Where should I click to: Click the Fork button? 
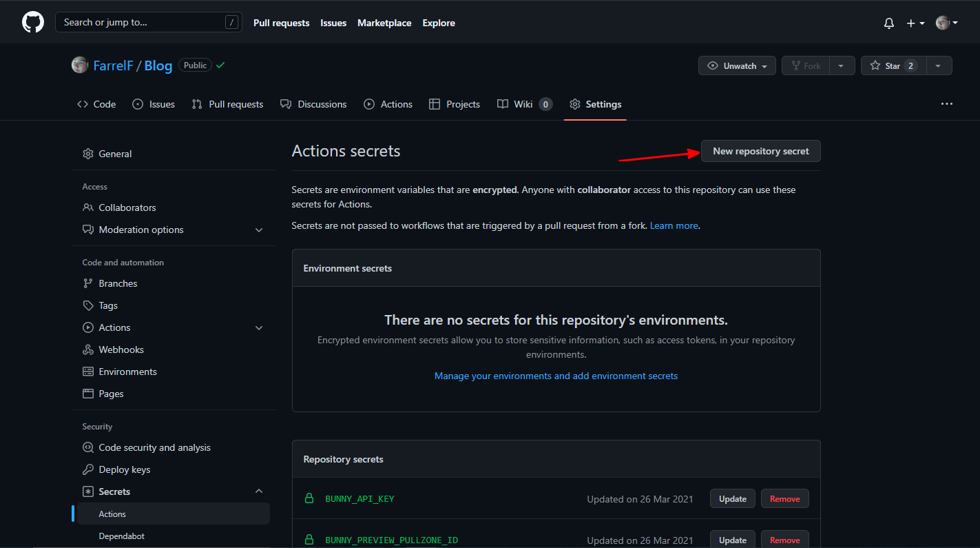(806, 65)
